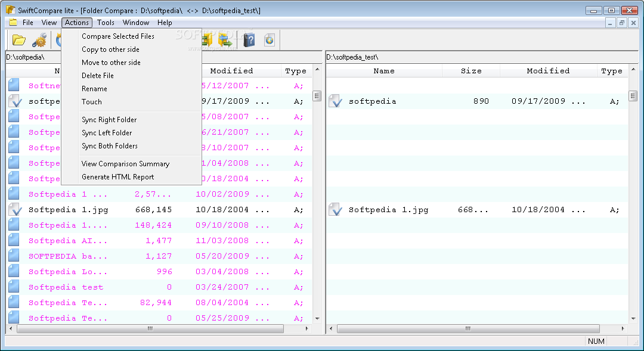Click the open folder toolbar icon

tap(19, 41)
